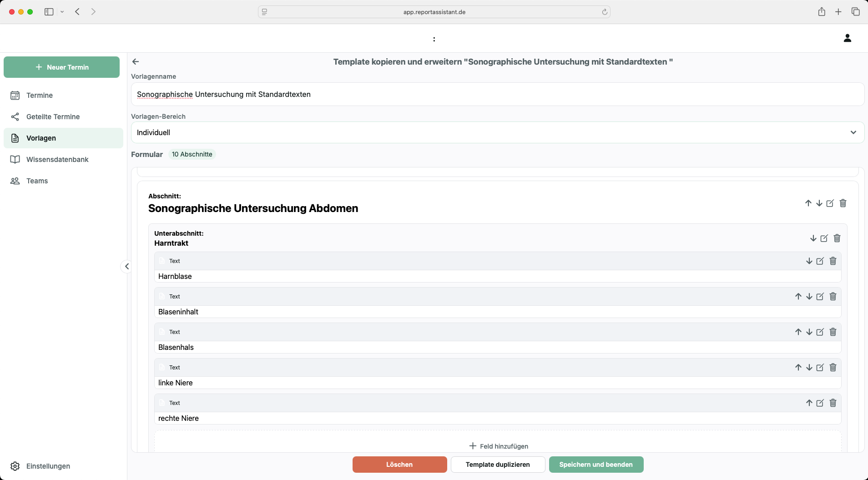The height and width of the screenshot is (480, 868).
Task: Open the Safari share menu
Action: click(822, 12)
